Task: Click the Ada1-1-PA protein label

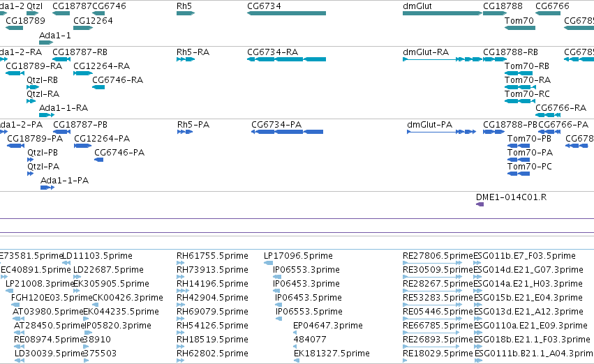Action: tap(64, 181)
